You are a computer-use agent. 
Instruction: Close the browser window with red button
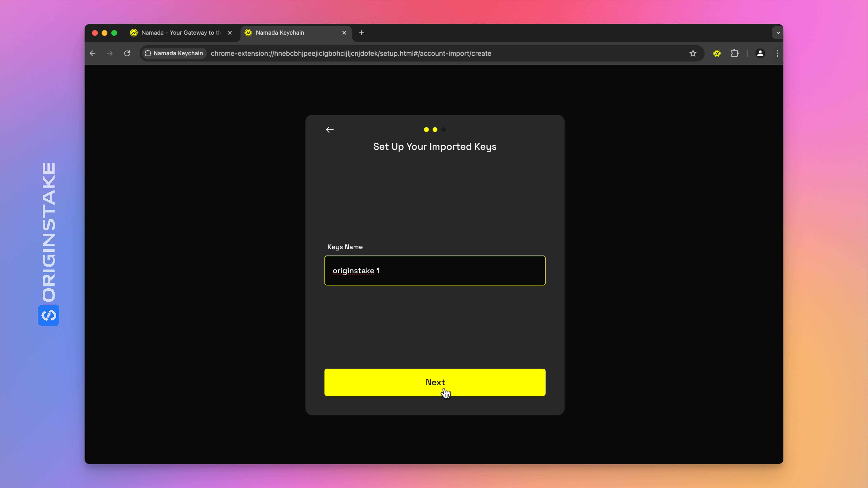95,33
